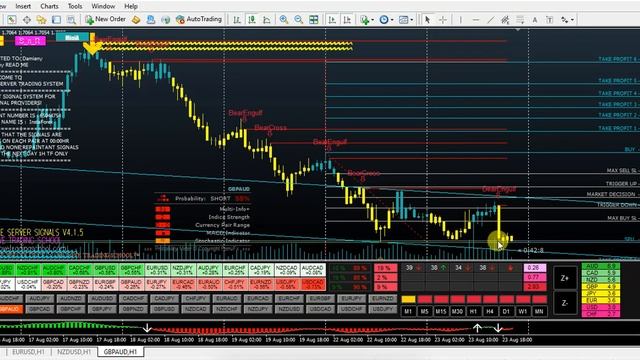Switch to the H4 timeframe button
Viewport: 640px width, 360px height.
pyautogui.click(x=490, y=311)
